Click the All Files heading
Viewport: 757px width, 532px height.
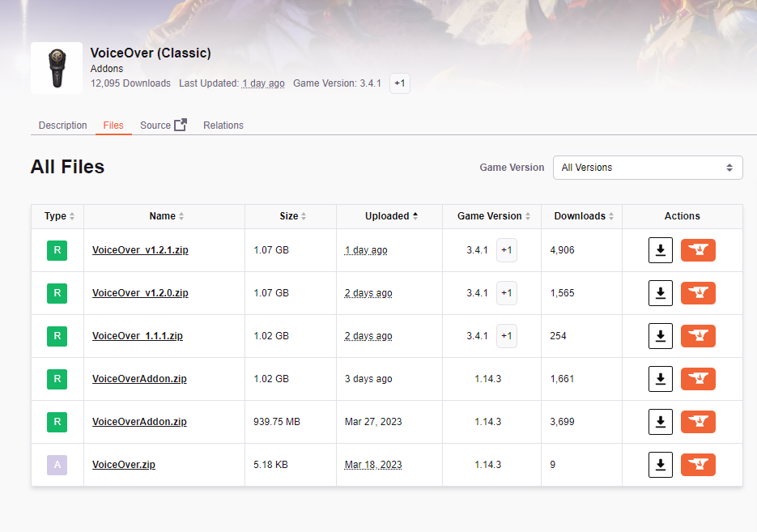tap(67, 167)
